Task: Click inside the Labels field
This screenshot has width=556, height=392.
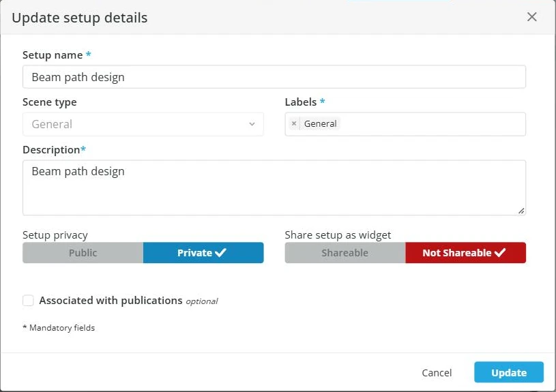Action: pyautogui.click(x=405, y=124)
